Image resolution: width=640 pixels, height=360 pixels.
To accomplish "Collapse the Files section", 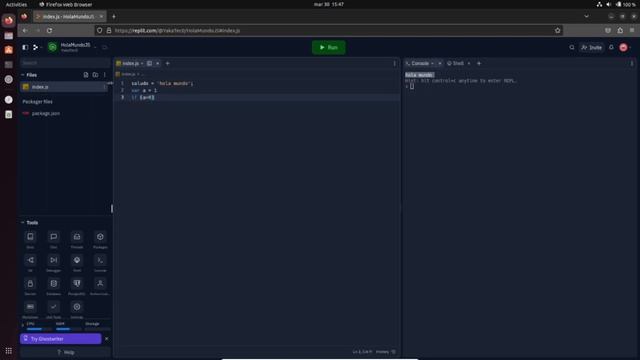I will pos(22,75).
